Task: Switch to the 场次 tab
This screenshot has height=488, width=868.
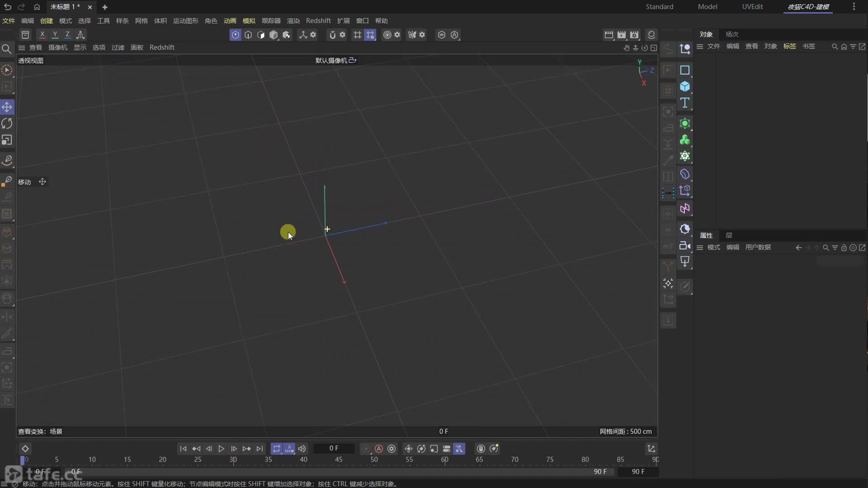Action: point(732,34)
